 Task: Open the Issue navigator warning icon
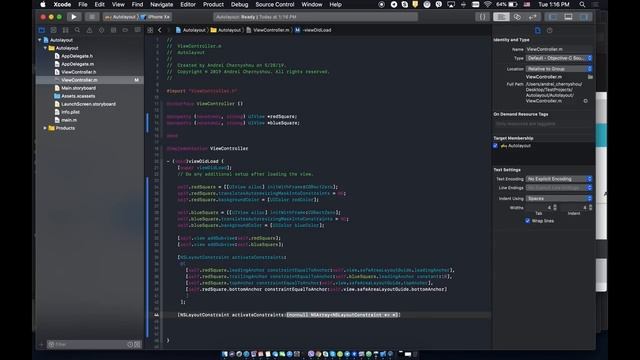pyautogui.click(x=89, y=30)
